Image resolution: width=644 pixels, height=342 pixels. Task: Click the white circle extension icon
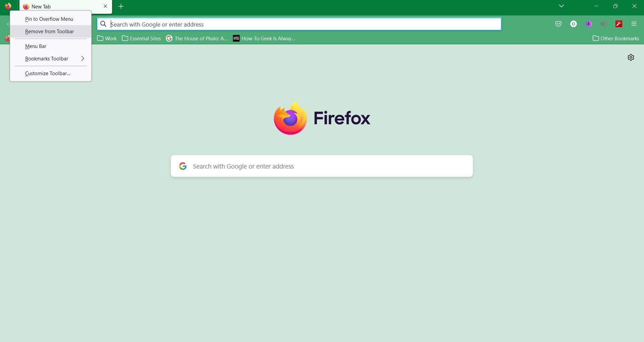click(574, 24)
